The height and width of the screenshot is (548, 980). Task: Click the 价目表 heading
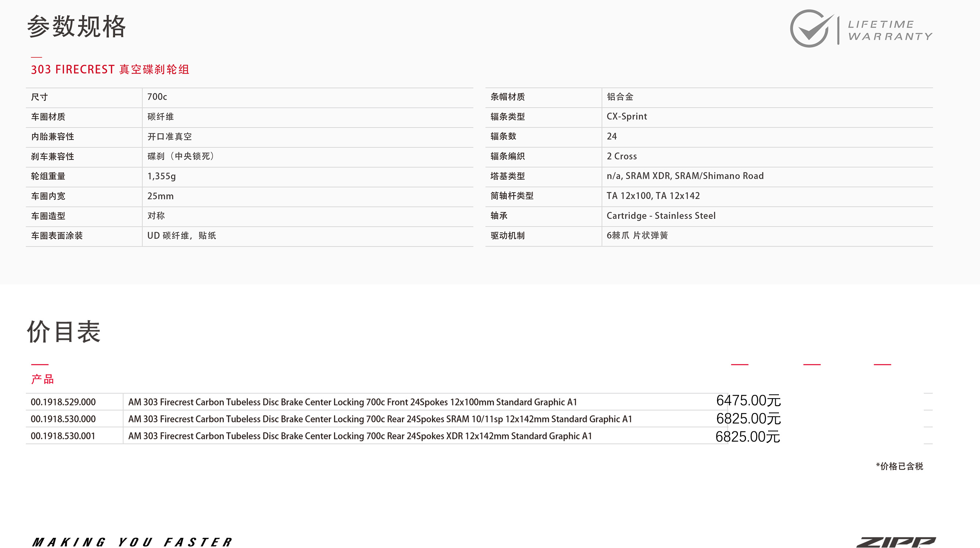(63, 331)
